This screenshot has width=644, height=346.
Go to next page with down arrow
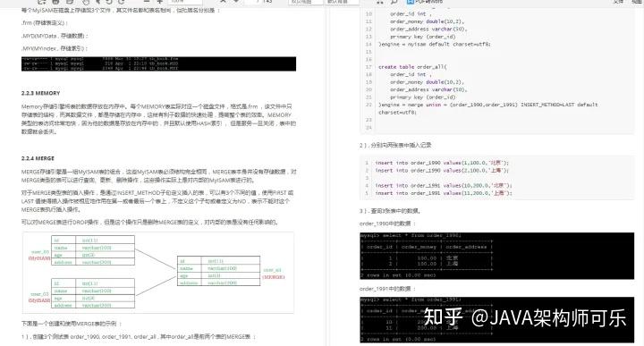[236, 2]
